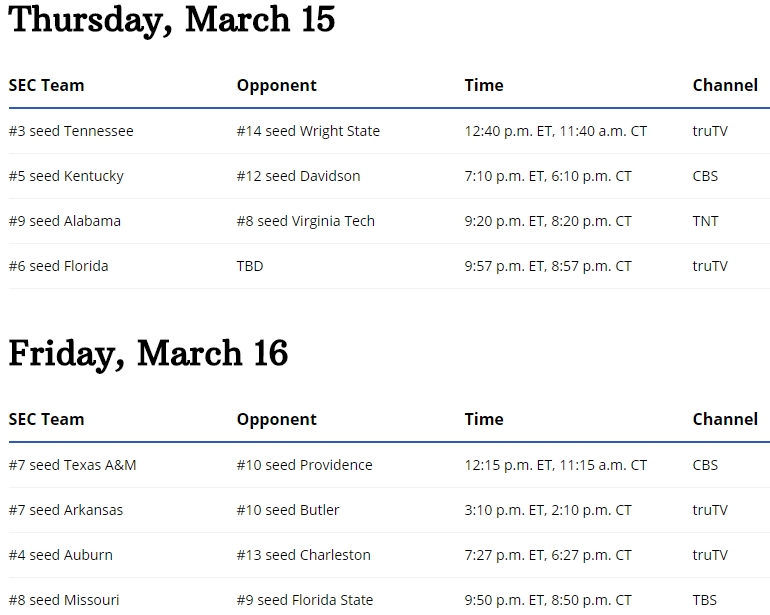Screen dimensions: 770x615
Task: Click the #7 seed Texas A&M cell
Action: pyautogui.click(x=73, y=465)
